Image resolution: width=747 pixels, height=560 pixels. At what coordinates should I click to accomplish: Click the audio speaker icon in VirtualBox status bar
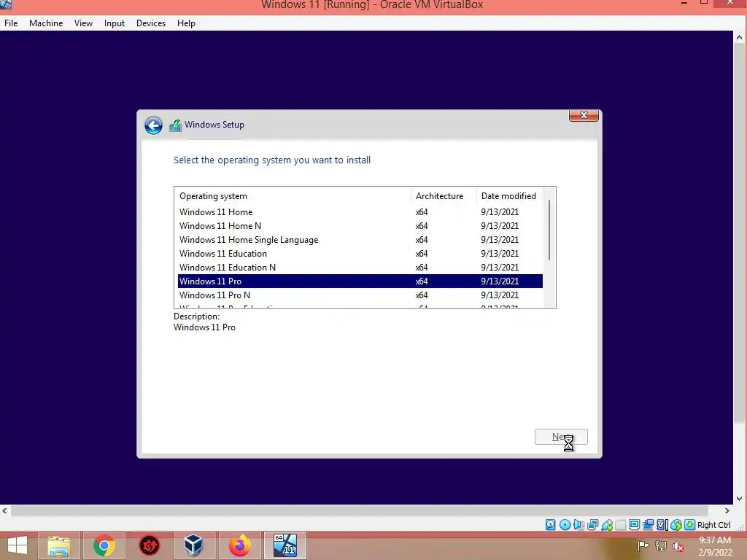tap(578, 525)
